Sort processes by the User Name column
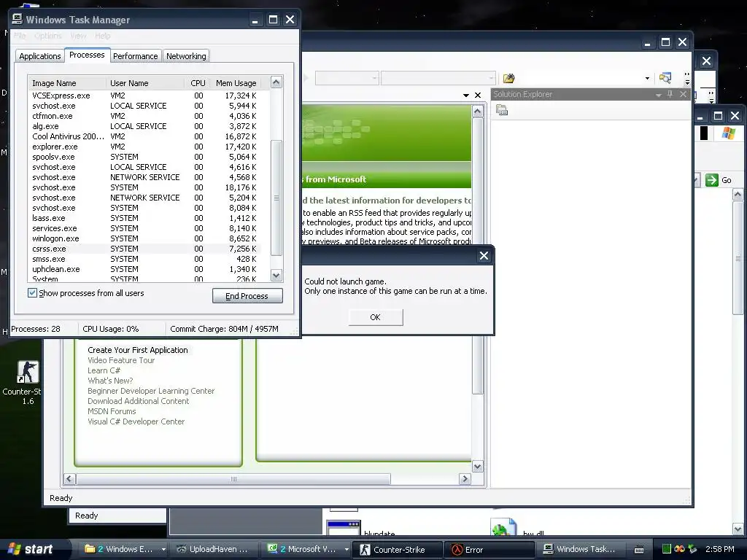This screenshot has height=560, width=747. (145, 83)
